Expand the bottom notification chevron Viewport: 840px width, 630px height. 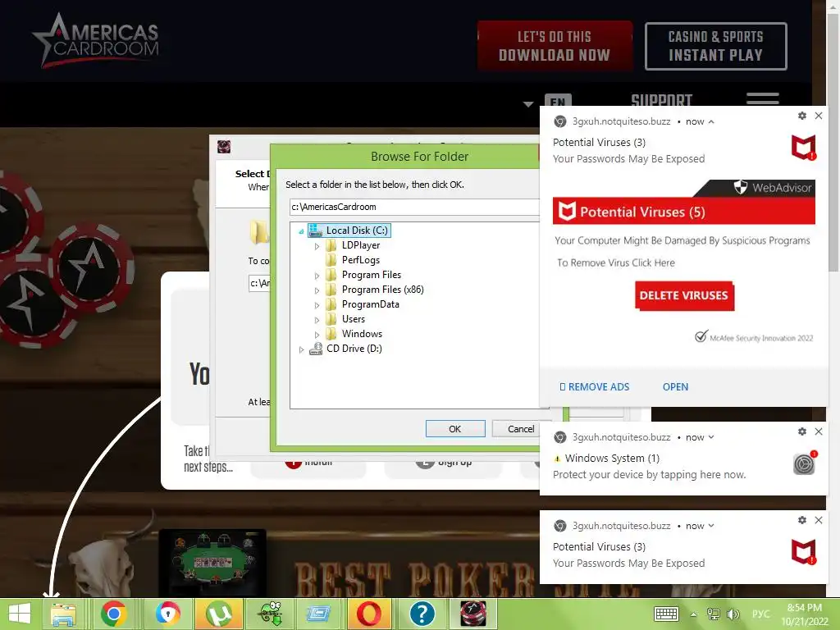coord(711,526)
